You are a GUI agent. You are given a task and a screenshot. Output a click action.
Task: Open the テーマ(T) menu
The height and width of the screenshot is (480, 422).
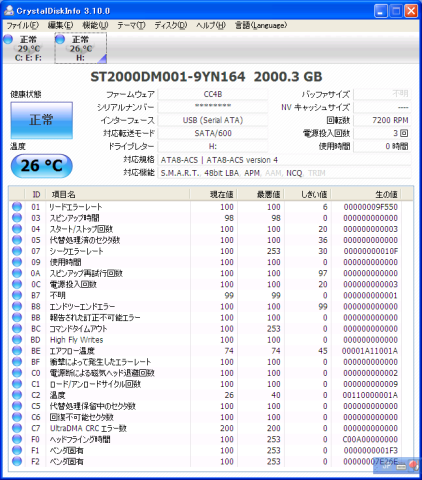tap(131, 25)
